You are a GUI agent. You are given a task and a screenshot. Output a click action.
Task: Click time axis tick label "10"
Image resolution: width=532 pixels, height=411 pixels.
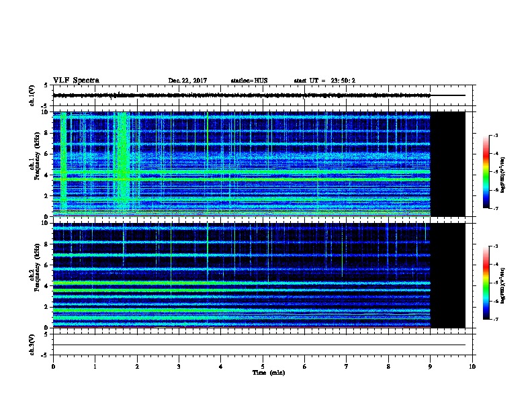(x=472, y=366)
